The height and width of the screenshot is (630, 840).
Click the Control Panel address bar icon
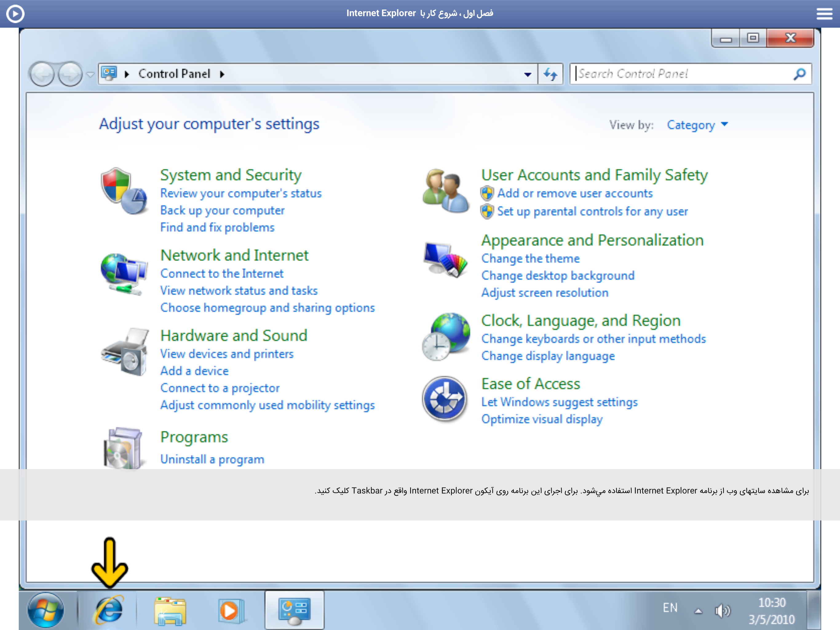(x=109, y=73)
